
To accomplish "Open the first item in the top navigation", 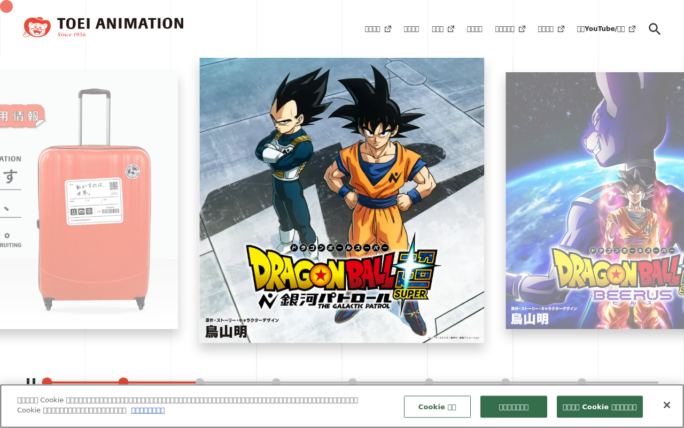I will coord(372,29).
